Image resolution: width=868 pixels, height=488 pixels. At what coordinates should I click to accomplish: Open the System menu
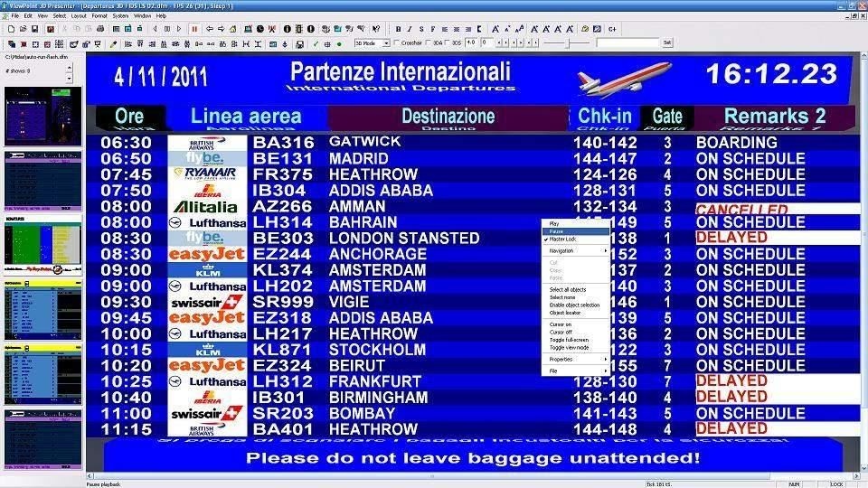point(120,16)
